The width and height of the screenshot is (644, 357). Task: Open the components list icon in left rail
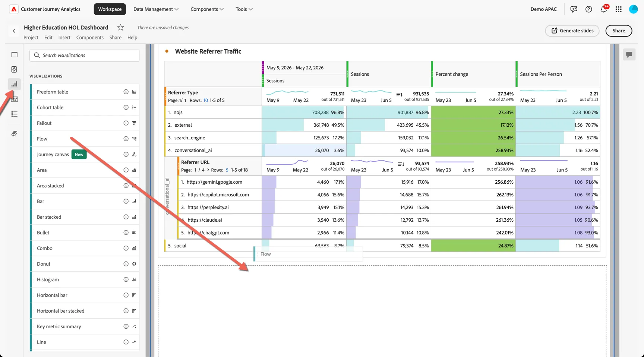(14, 114)
